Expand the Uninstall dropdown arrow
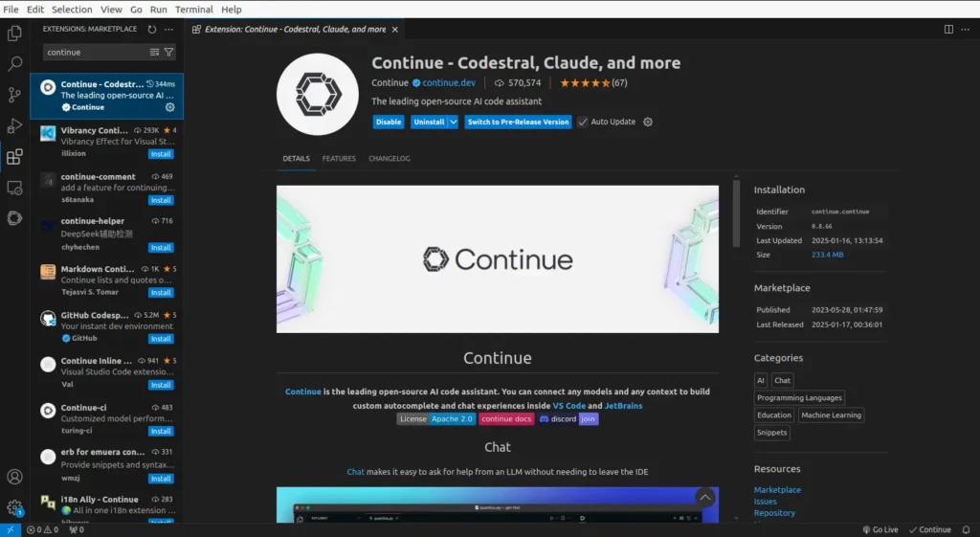980x537 pixels. click(x=454, y=122)
